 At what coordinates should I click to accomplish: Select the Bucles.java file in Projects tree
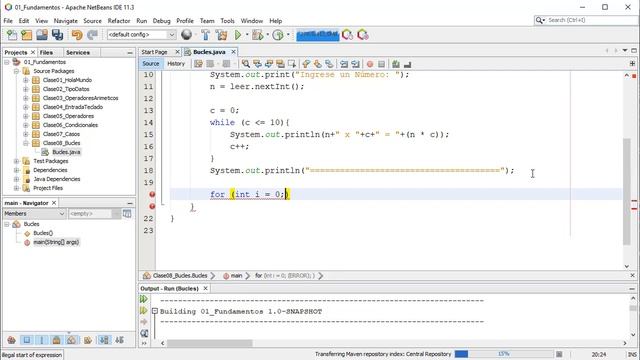66,152
